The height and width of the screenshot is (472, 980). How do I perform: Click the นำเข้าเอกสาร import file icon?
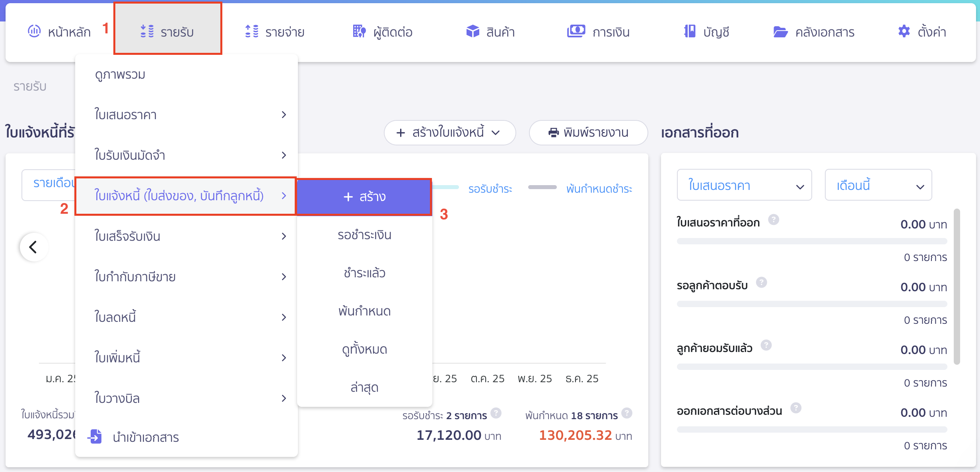point(95,436)
